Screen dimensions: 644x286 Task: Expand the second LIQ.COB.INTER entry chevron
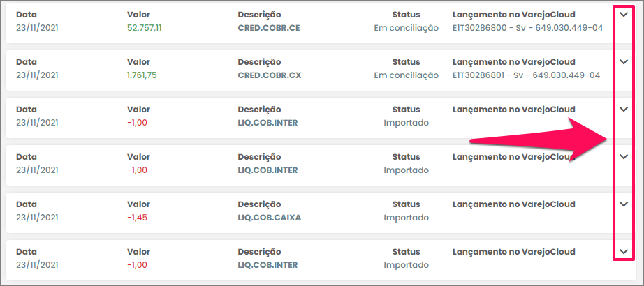coord(624,156)
